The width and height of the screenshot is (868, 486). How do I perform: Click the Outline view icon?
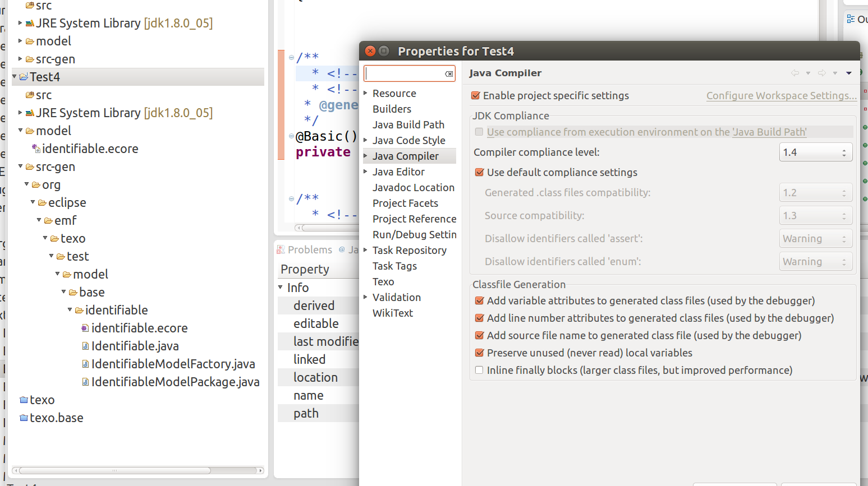click(851, 18)
